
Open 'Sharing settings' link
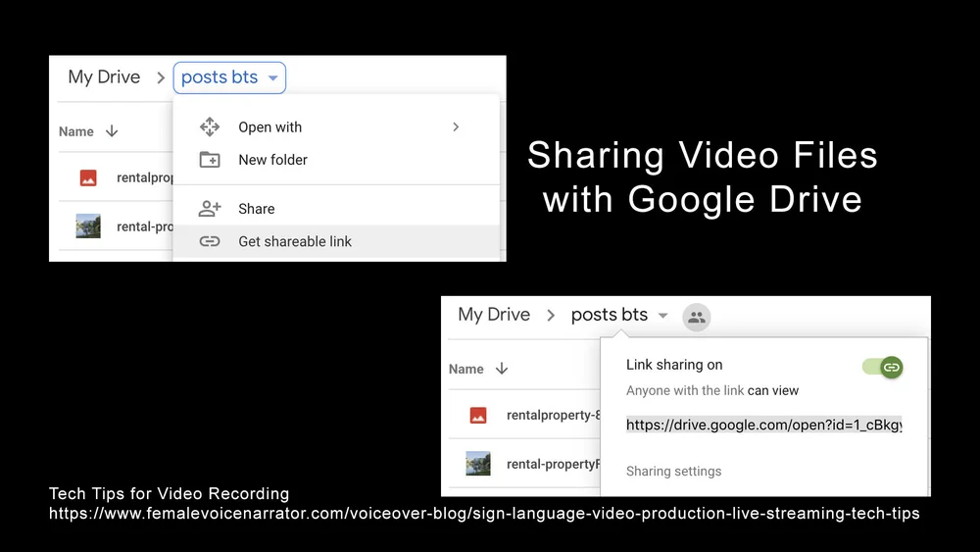click(674, 472)
